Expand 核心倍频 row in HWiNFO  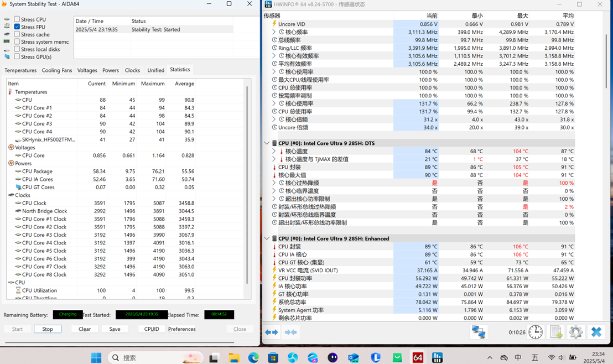(x=274, y=119)
